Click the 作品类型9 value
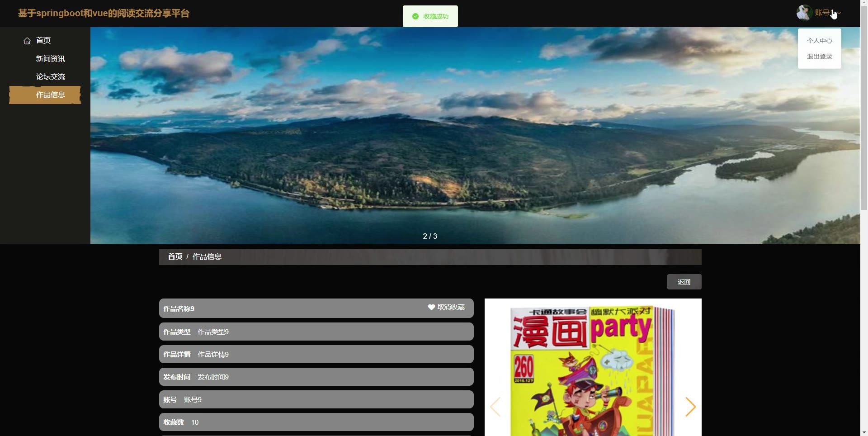This screenshot has width=868, height=436. coord(213,332)
